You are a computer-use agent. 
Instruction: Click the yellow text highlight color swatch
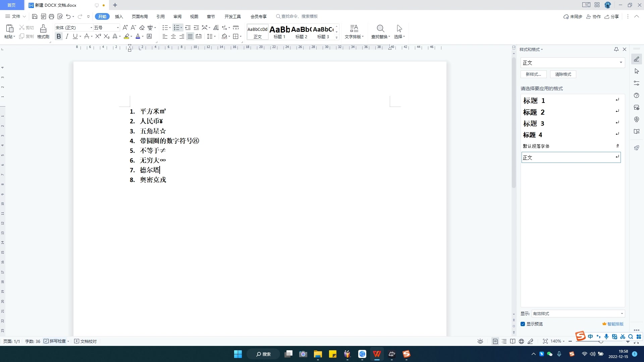[126, 36]
